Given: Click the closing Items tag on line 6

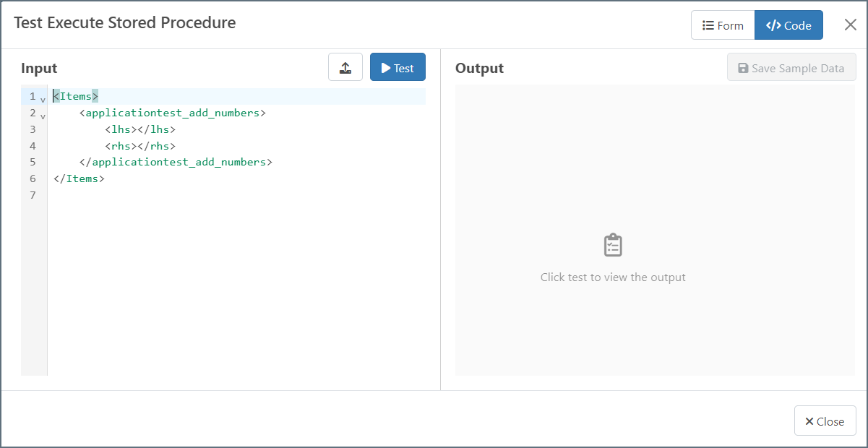Looking at the screenshot, I should click(79, 178).
